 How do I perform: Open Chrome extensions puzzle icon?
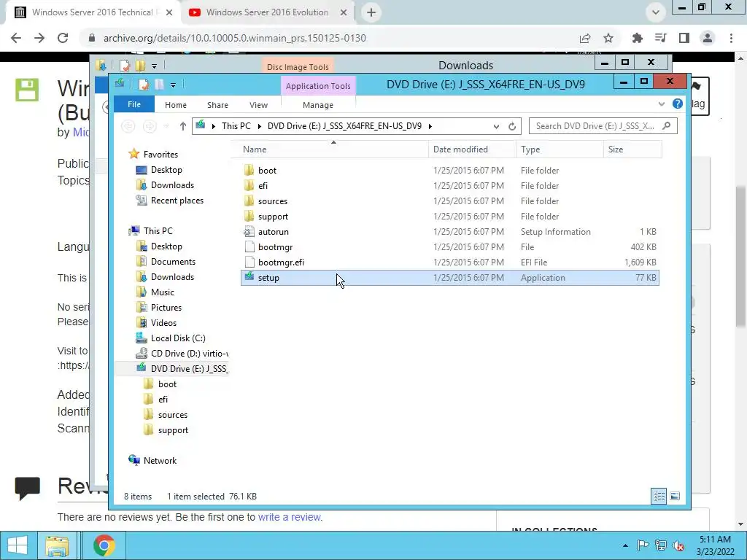[x=637, y=38]
